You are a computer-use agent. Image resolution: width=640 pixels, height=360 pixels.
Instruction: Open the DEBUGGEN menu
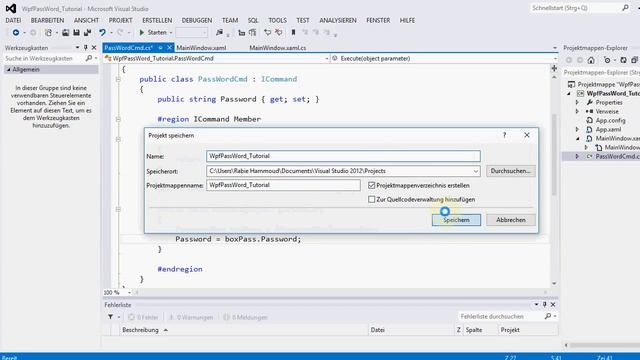coord(197,20)
